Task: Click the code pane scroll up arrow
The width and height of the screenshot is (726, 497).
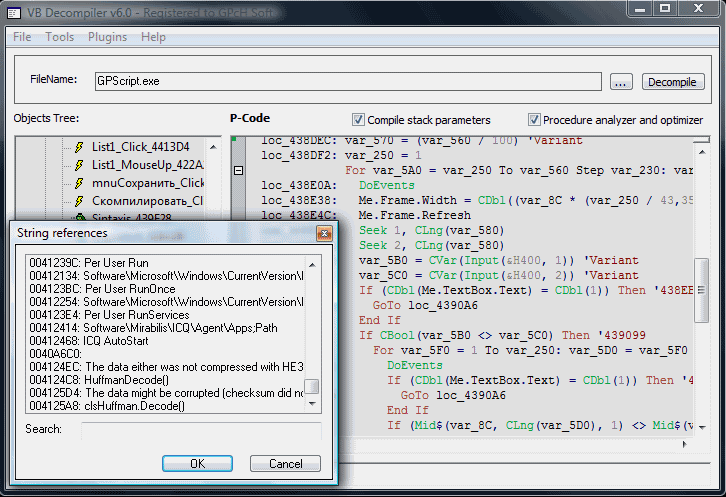Action: click(x=702, y=152)
